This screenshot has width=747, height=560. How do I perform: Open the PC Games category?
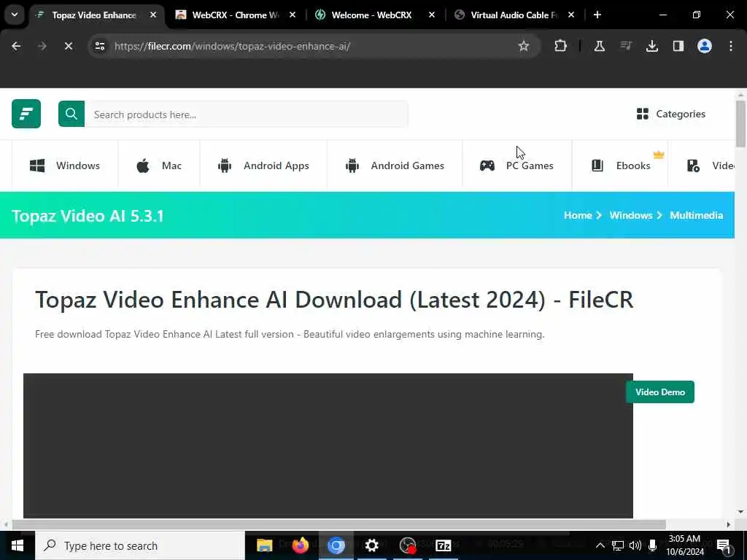tap(517, 166)
